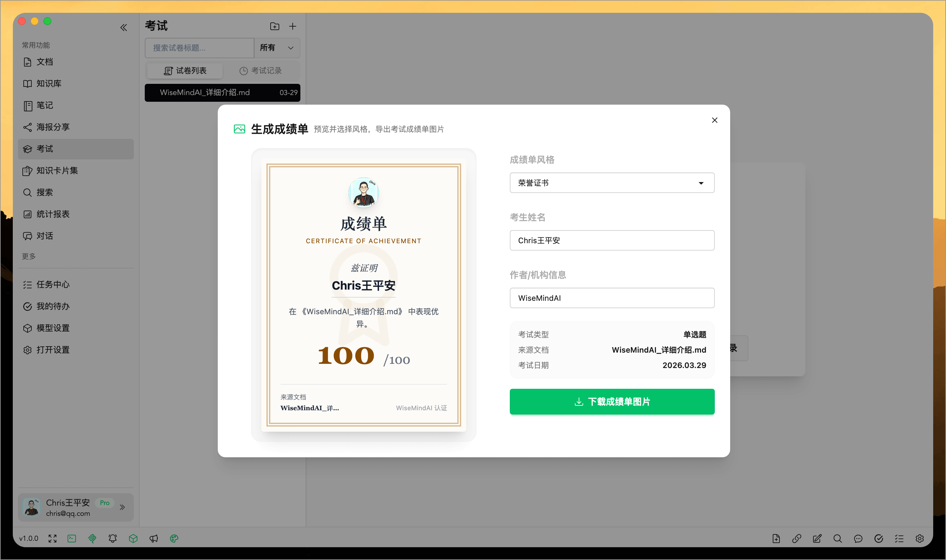Click the 考生姓名 input field
This screenshot has height=560, width=946.
[x=611, y=240]
